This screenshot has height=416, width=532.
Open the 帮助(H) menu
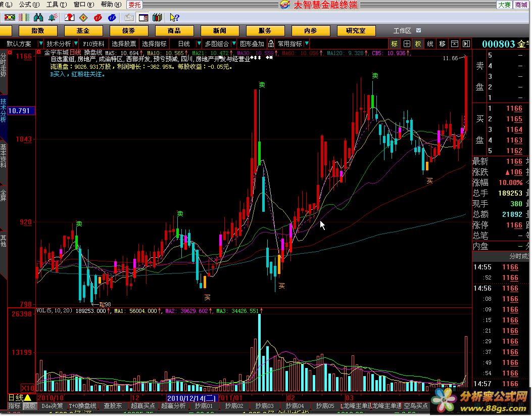[111, 5]
